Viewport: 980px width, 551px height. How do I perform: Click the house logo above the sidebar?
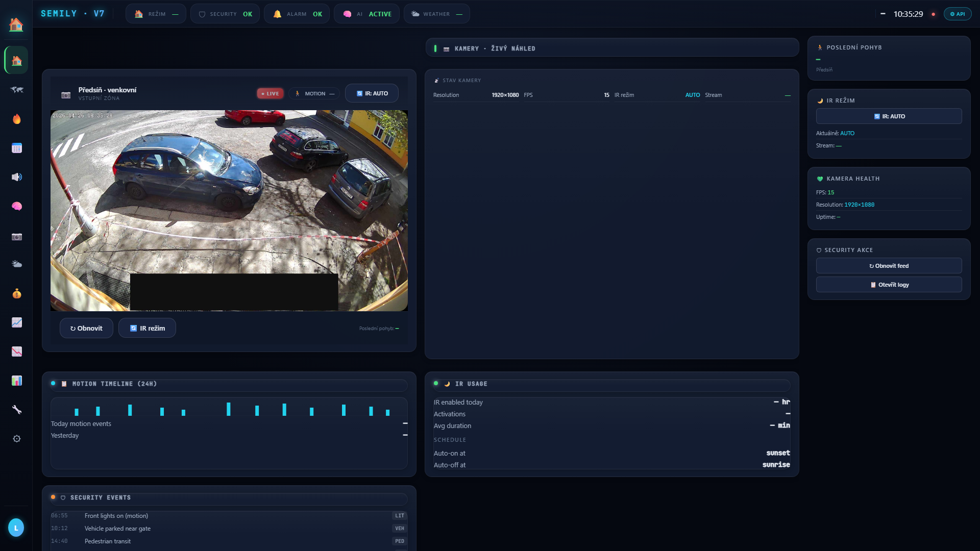pos(16,24)
